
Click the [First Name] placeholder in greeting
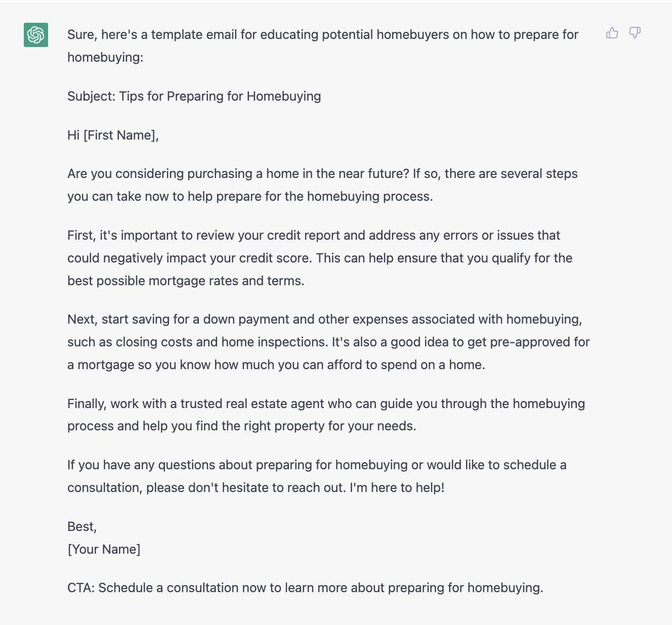click(x=120, y=135)
